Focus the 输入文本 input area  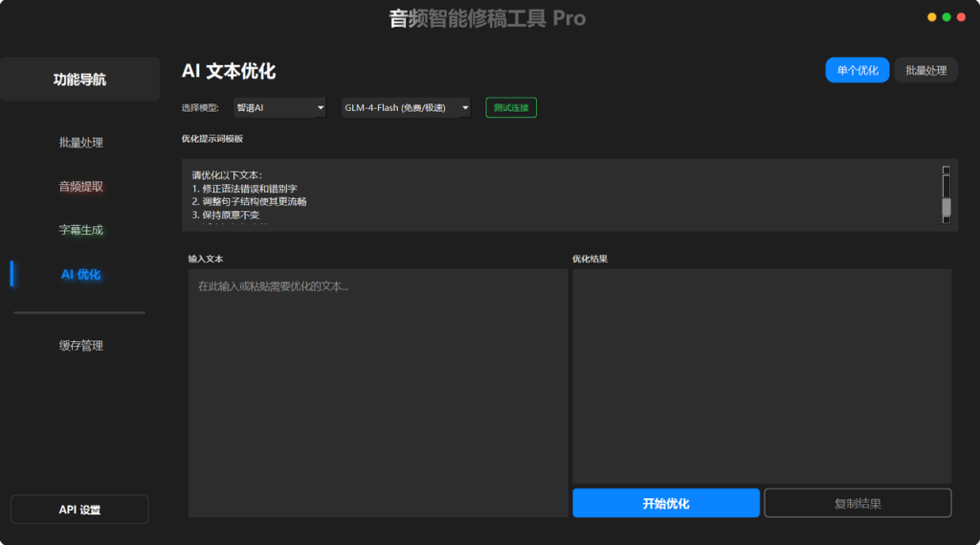[x=378, y=393]
